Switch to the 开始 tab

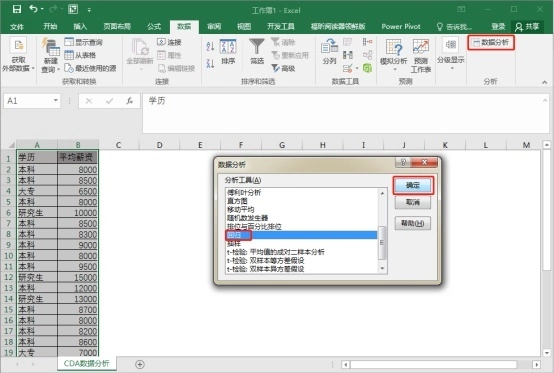point(50,26)
